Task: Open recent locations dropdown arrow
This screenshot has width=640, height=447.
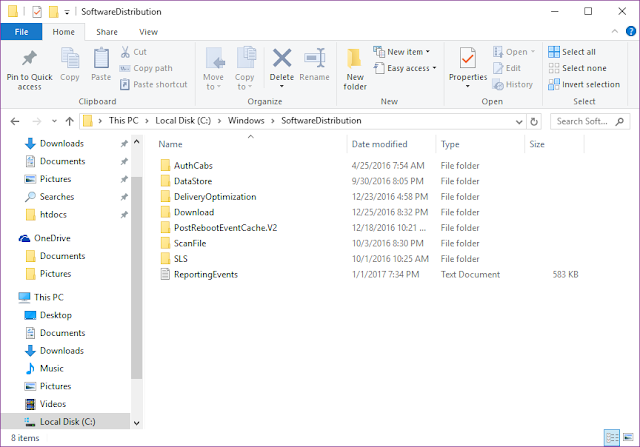Action: click(54, 121)
